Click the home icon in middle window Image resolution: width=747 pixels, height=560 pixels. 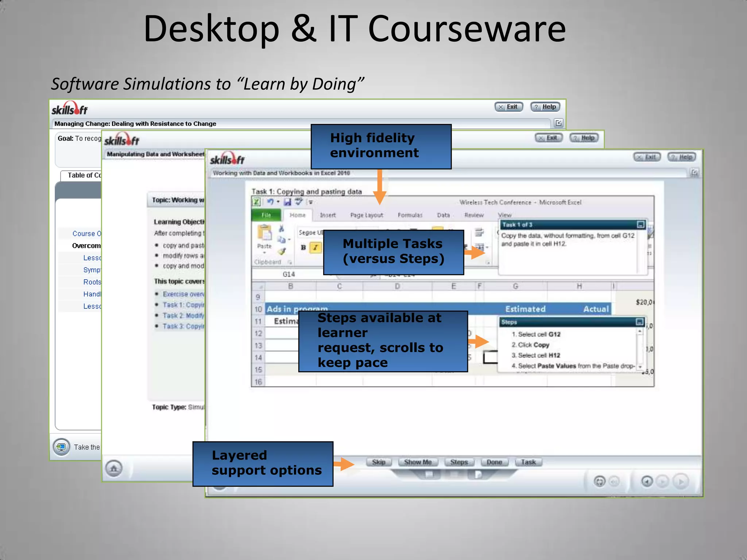pyautogui.click(x=114, y=468)
